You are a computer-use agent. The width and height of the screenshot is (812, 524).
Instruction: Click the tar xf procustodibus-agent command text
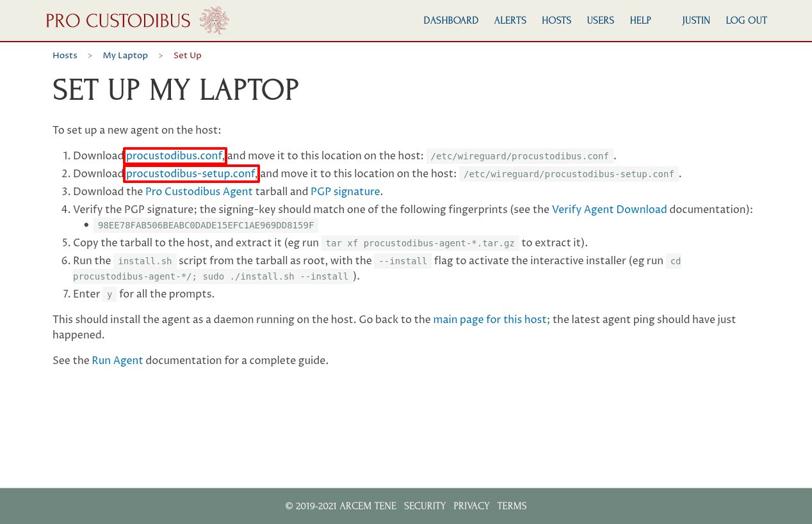click(420, 243)
